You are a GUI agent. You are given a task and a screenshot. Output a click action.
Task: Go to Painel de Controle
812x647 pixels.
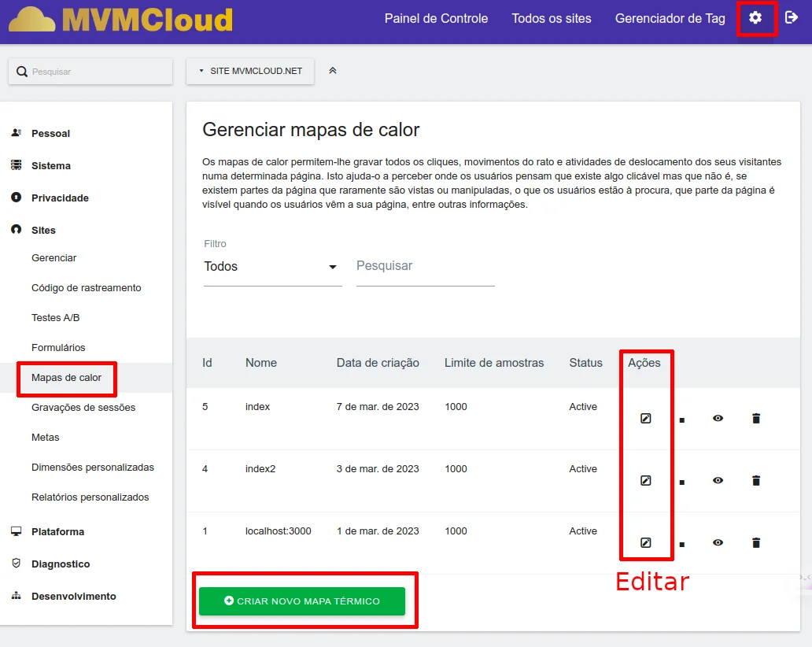coord(436,19)
